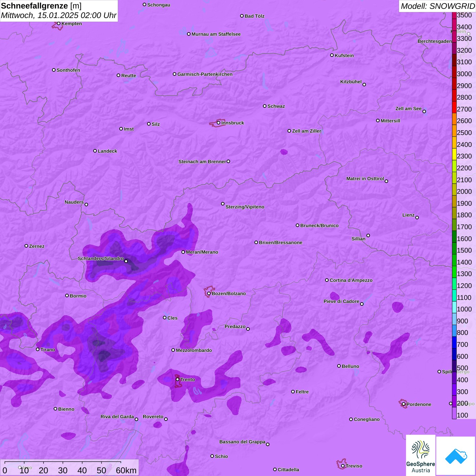Screen dimensions: 476x476
Task: Select the blue 700 m legend swatch
Action: (454, 342)
